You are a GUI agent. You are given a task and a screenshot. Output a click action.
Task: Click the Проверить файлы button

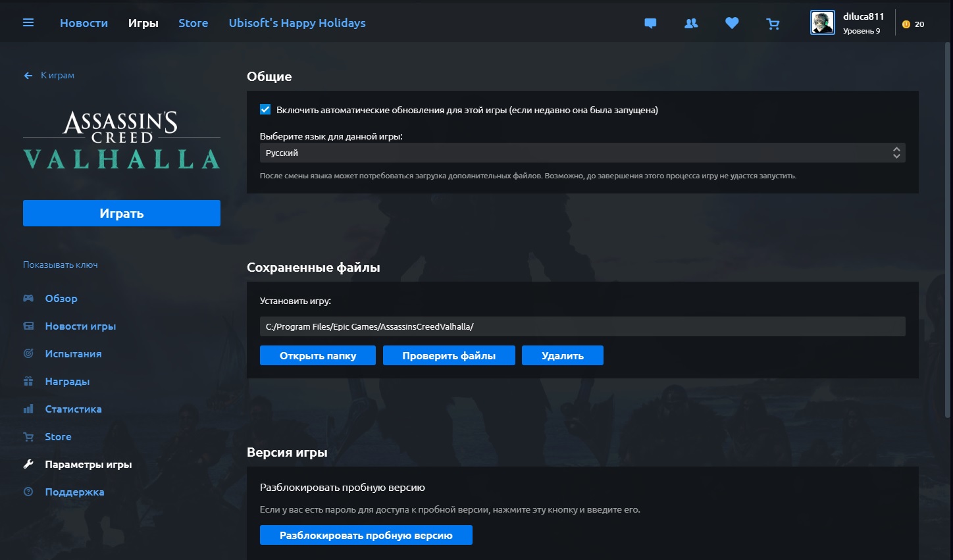449,355
